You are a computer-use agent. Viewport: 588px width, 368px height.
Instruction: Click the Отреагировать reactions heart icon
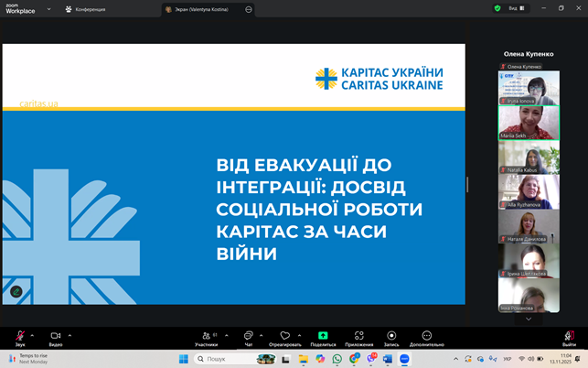[x=285, y=336]
